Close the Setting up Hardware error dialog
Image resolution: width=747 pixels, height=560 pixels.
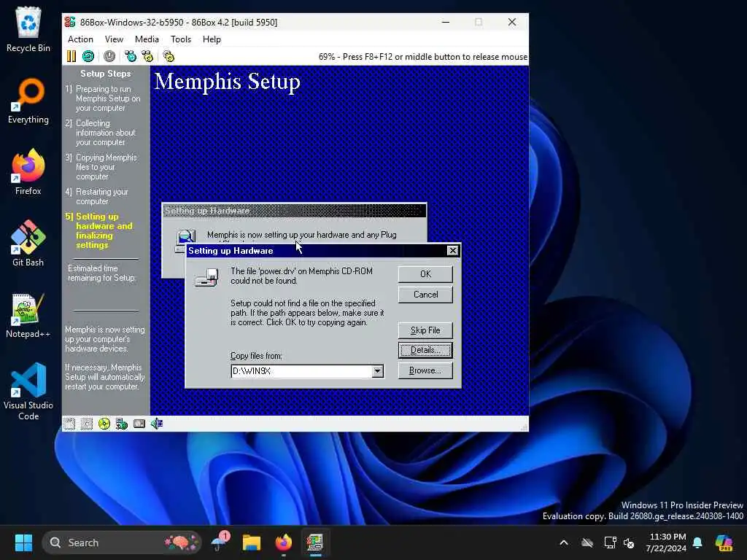[x=452, y=251]
